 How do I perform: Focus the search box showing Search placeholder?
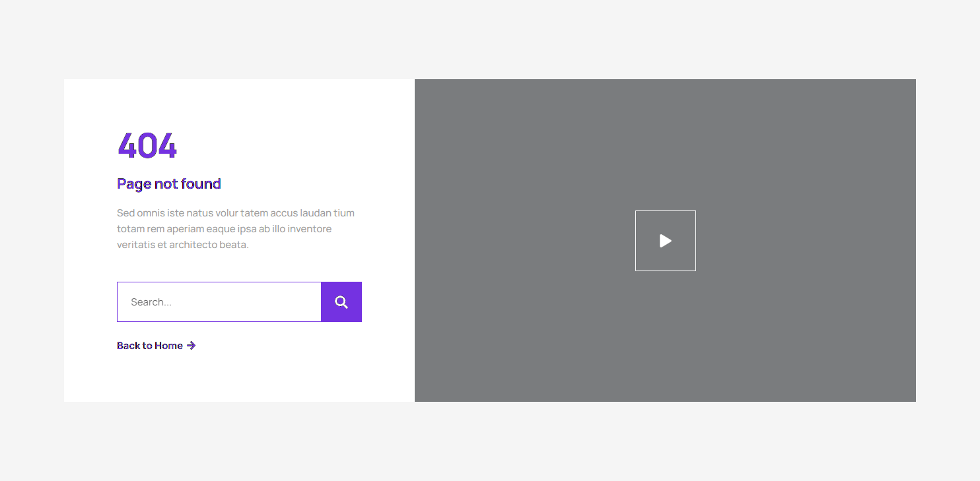(218, 302)
